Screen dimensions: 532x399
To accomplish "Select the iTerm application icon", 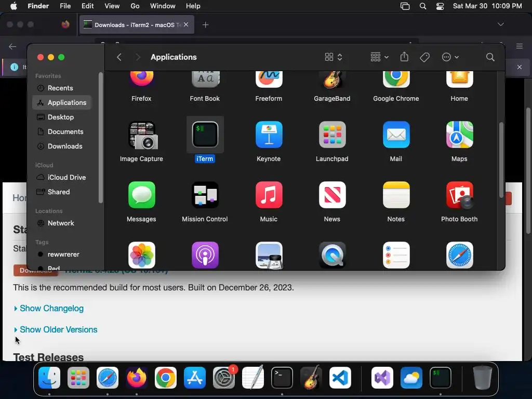I will [205, 135].
